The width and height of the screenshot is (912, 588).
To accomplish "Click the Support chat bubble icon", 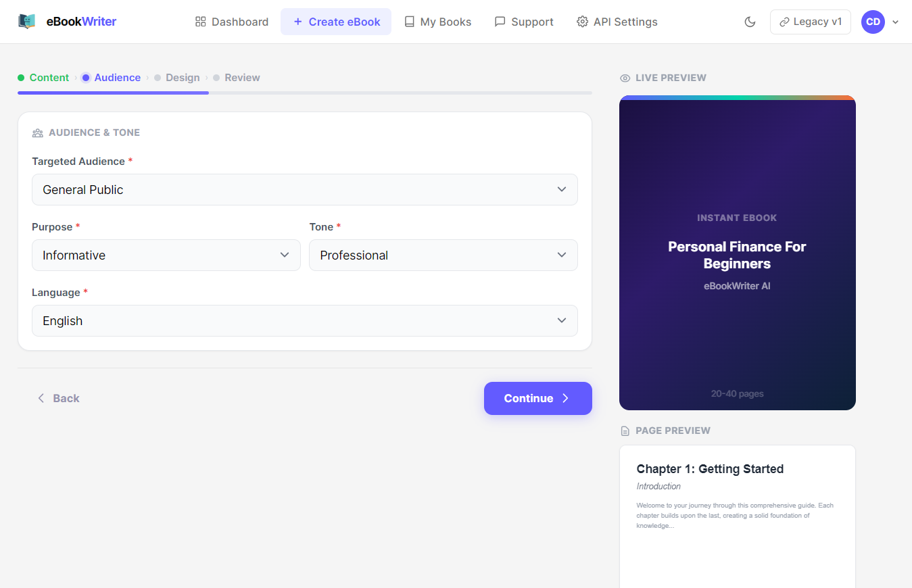I will coord(500,22).
